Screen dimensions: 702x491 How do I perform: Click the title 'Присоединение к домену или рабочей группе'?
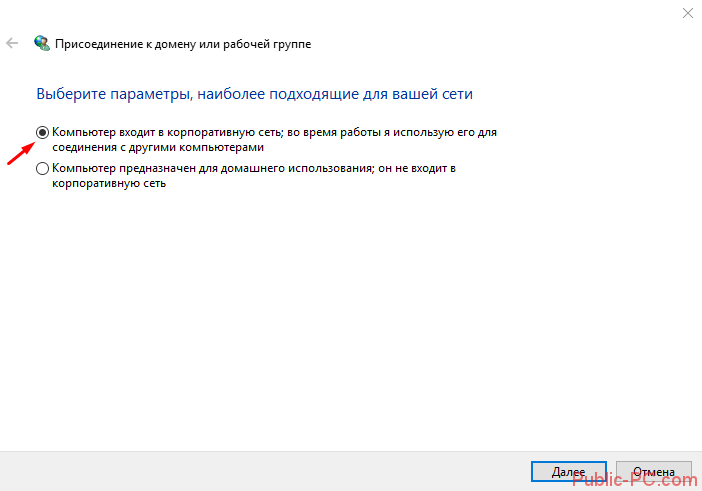pos(183,44)
